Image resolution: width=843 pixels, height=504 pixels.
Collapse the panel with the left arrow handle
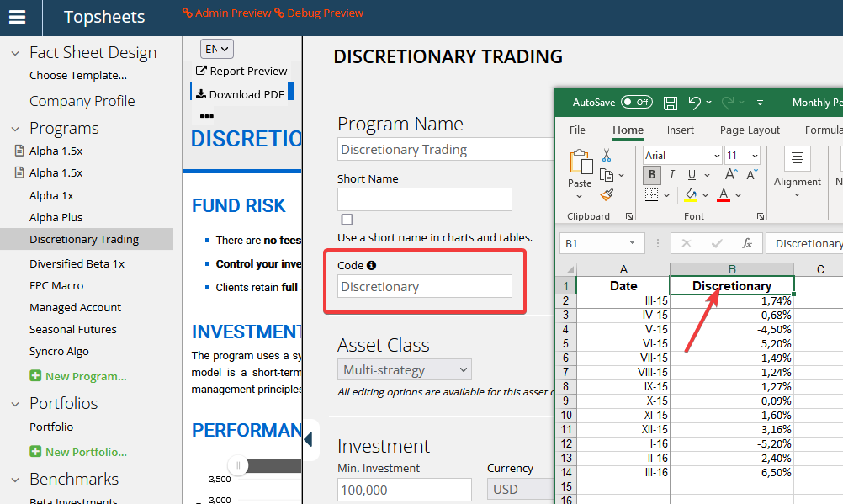point(309,439)
